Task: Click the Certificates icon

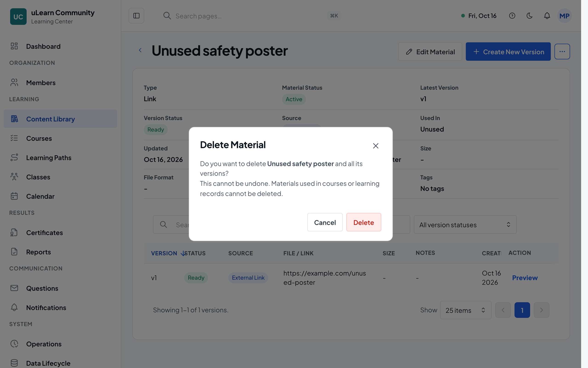Action: pyautogui.click(x=14, y=233)
